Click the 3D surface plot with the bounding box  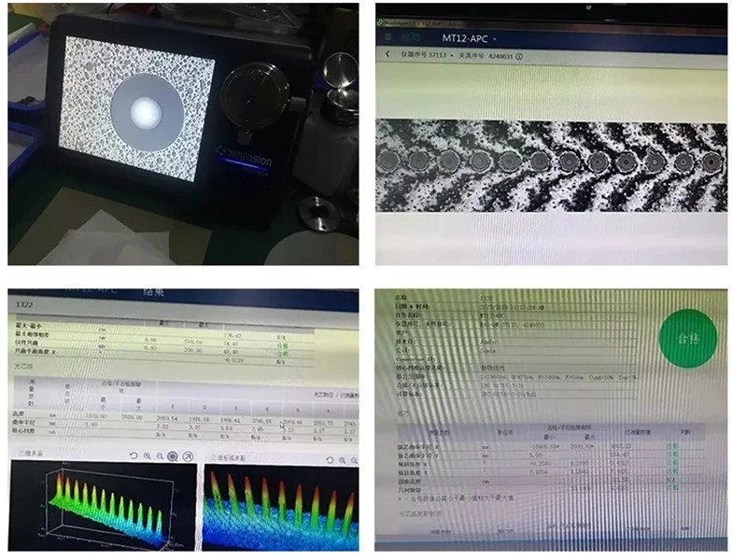tap(103, 506)
